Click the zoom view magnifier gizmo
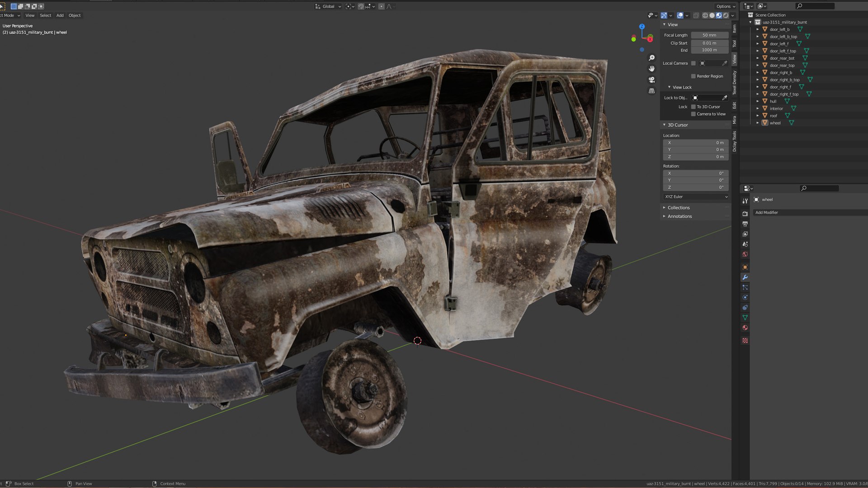Viewport: 868px width, 488px height. point(651,58)
